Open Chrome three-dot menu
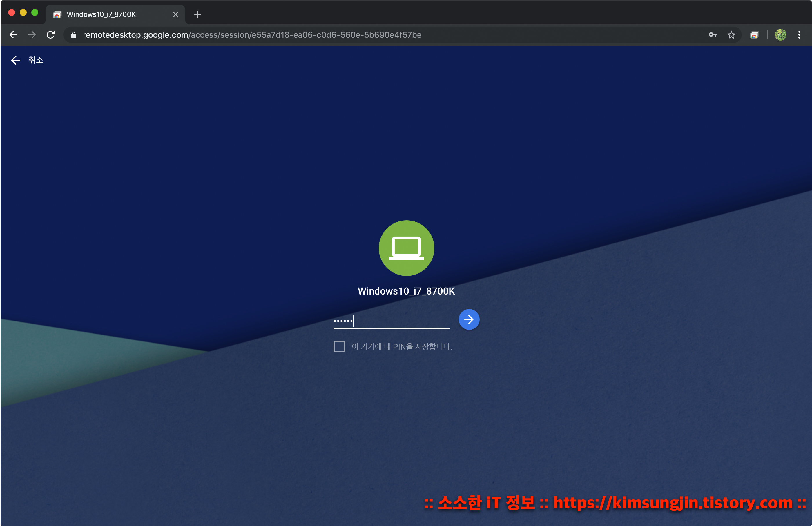 pyautogui.click(x=799, y=35)
